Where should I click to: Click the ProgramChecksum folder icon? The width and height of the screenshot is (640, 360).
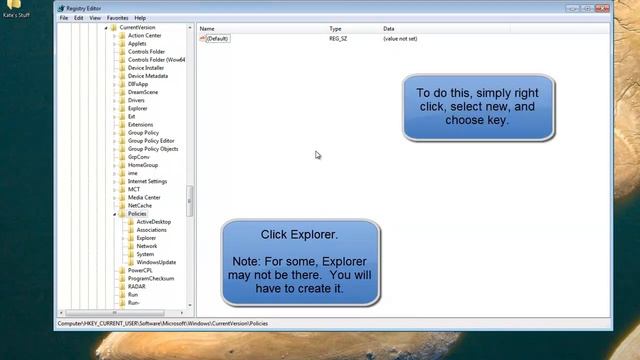(x=122, y=278)
